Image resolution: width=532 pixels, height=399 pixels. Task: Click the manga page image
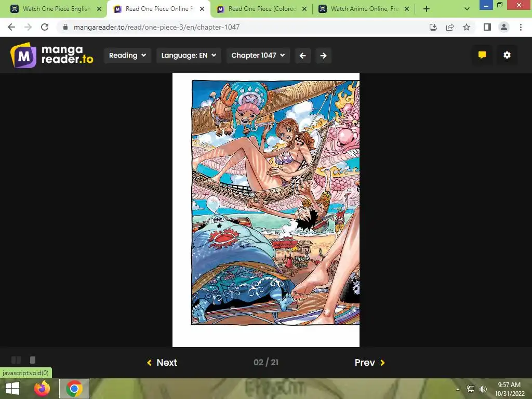tap(266, 210)
